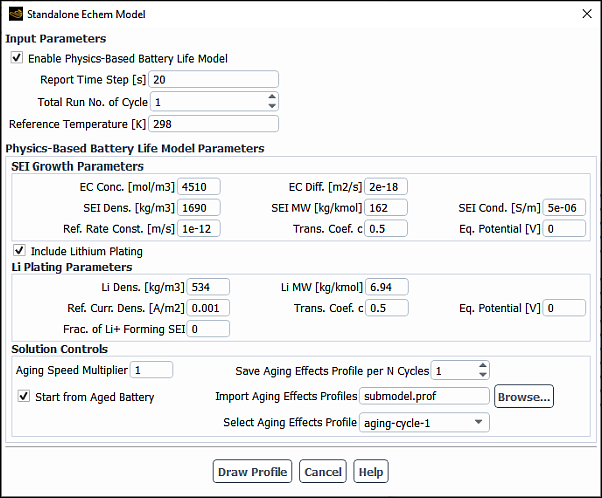
Task: Click the Cancel button
Action: (x=322, y=472)
